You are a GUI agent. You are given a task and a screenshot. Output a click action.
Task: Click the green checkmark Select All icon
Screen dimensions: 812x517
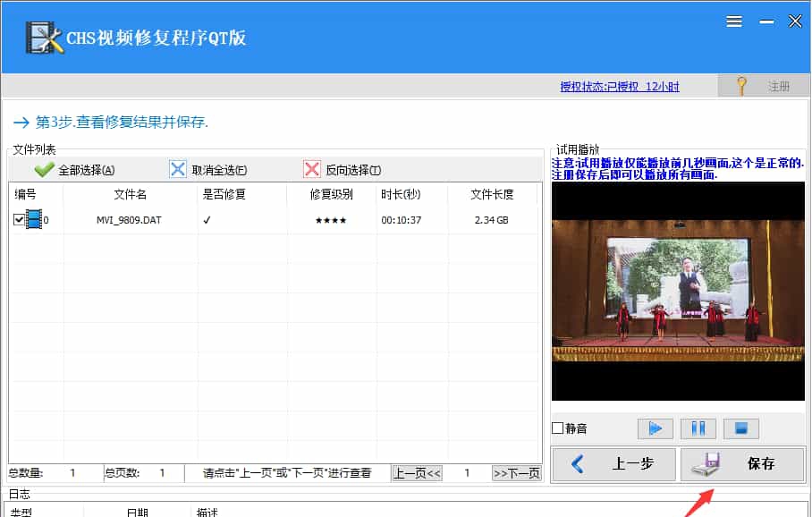click(45, 170)
